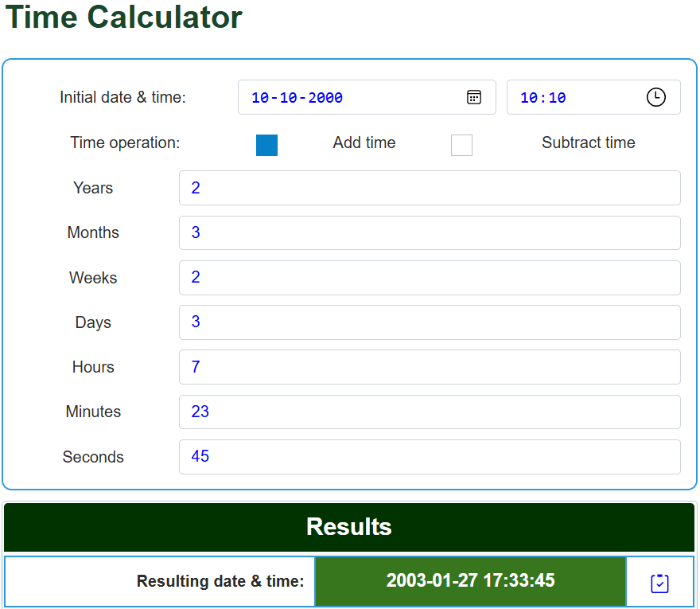The width and height of the screenshot is (700, 609).
Task: Open the clock time picker icon
Action: tap(655, 97)
